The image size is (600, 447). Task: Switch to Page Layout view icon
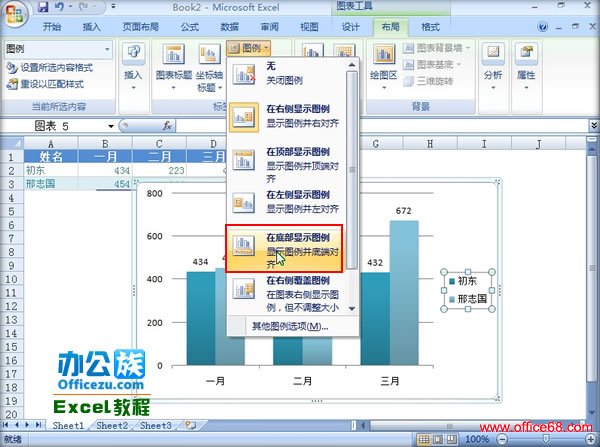438,439
